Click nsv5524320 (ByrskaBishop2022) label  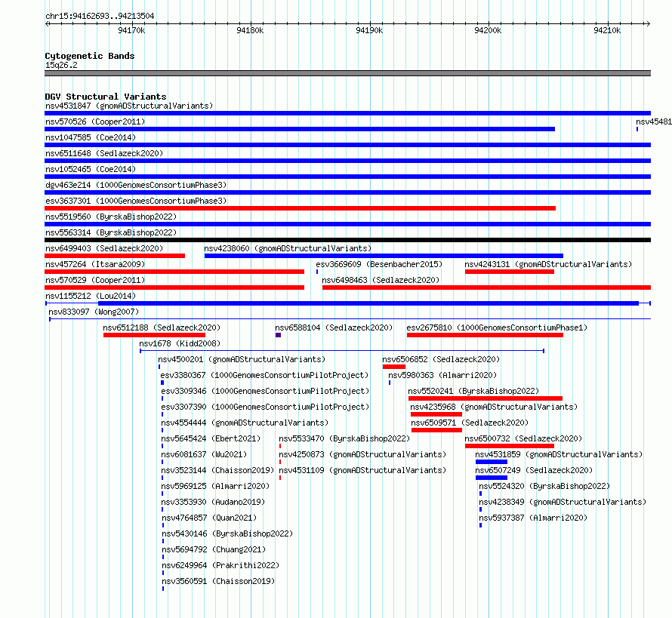click(544, 486)
